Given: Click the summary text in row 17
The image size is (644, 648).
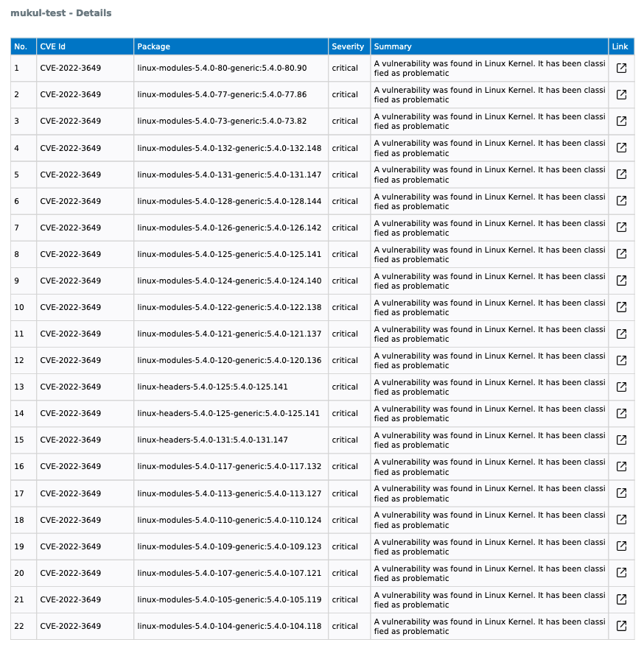Looking at the screenshot, I should (489, 493).
